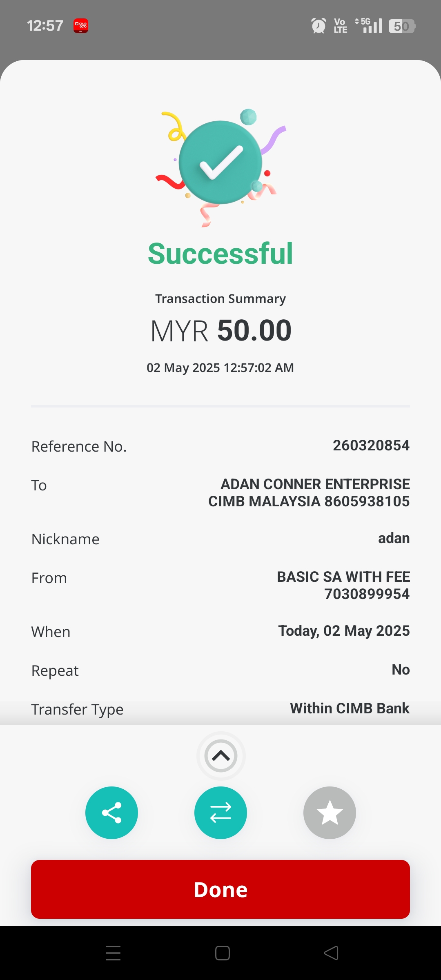Image resolution: width=441 pixels, height=980 pixels.
Task: Tap the battery level indicator
Action: (402, 26)
